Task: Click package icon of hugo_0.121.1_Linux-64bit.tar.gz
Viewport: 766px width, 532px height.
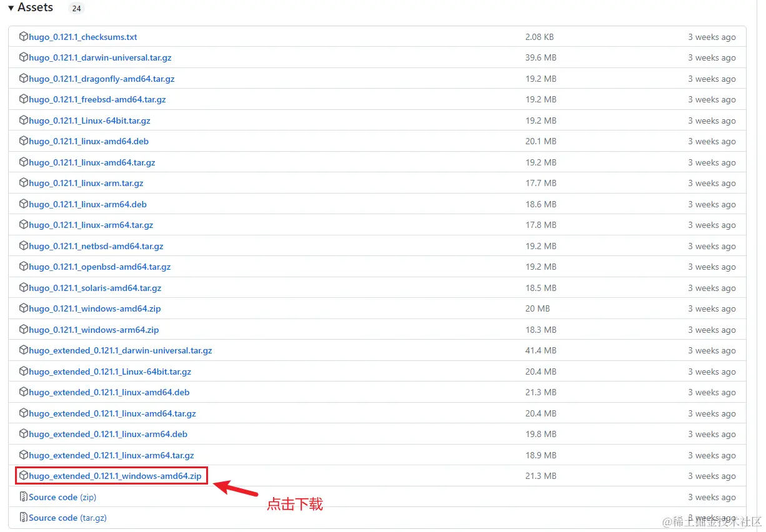Action: [x=24, y=121]
